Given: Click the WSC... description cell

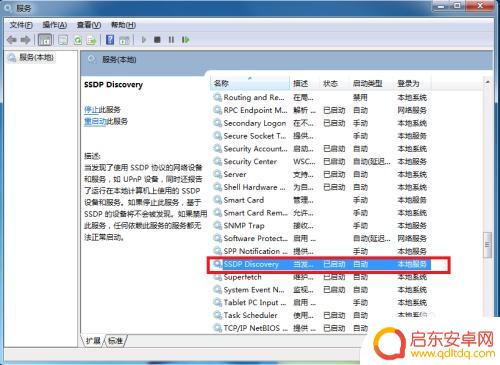Looking at the screenshot, I should 304,162.
